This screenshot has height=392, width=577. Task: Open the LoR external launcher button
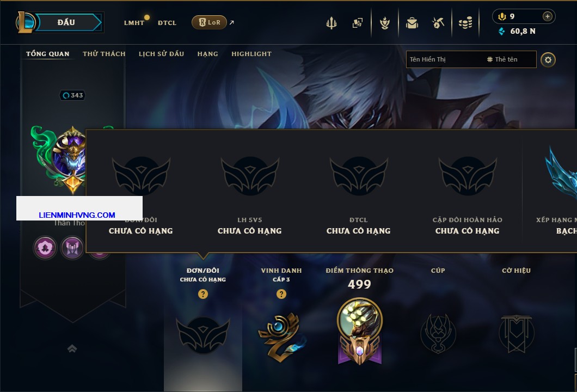tap(209, 22)
